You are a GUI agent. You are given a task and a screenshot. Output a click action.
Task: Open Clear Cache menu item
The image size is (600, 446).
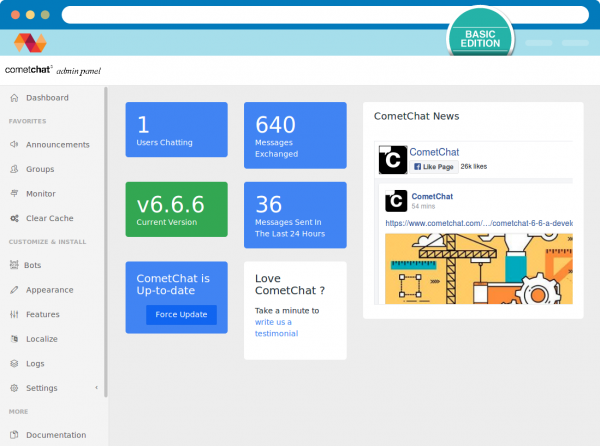point(52,218)
